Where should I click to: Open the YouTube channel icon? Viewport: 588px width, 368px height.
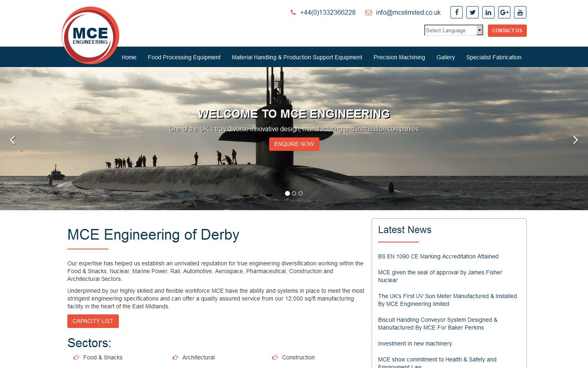tap(520, 12)
